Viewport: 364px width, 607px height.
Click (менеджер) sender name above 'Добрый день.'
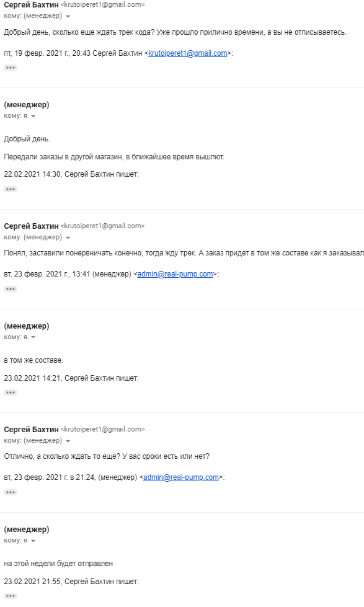tap(27, 105)
